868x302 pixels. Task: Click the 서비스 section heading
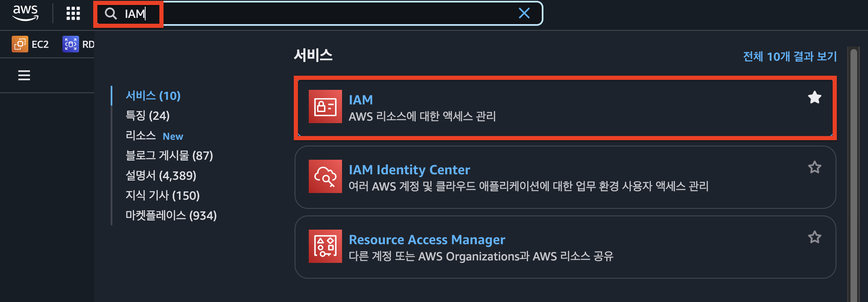click(313, 55)
